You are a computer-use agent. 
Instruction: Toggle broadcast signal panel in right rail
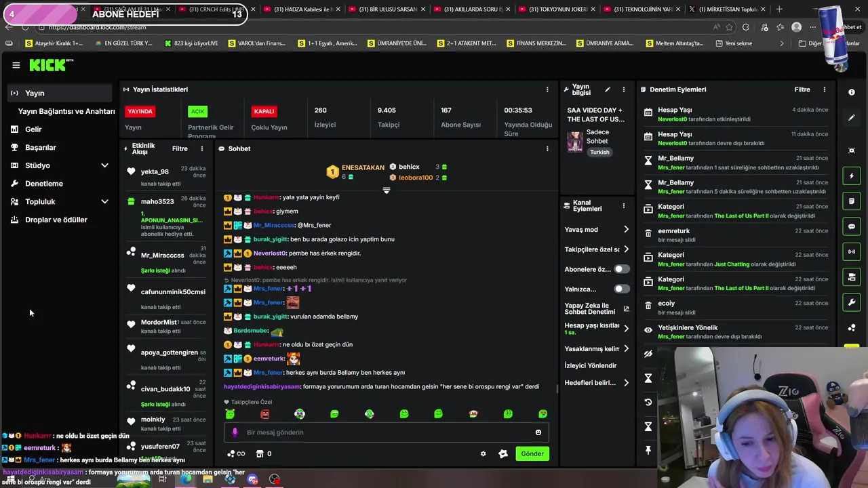click(x=852, y=251)
